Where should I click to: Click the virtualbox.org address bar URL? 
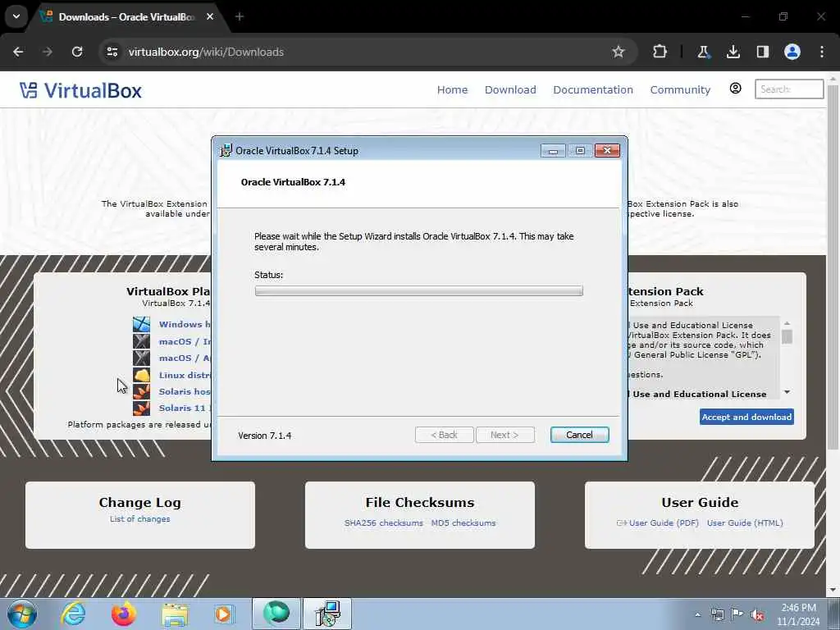(206, 52)
